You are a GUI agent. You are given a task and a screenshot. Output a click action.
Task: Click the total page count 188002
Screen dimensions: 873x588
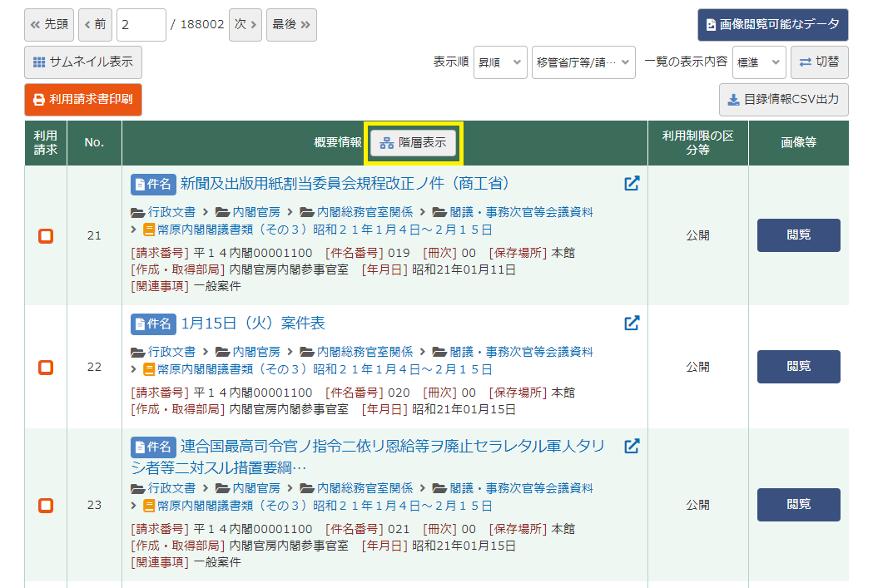202,24
